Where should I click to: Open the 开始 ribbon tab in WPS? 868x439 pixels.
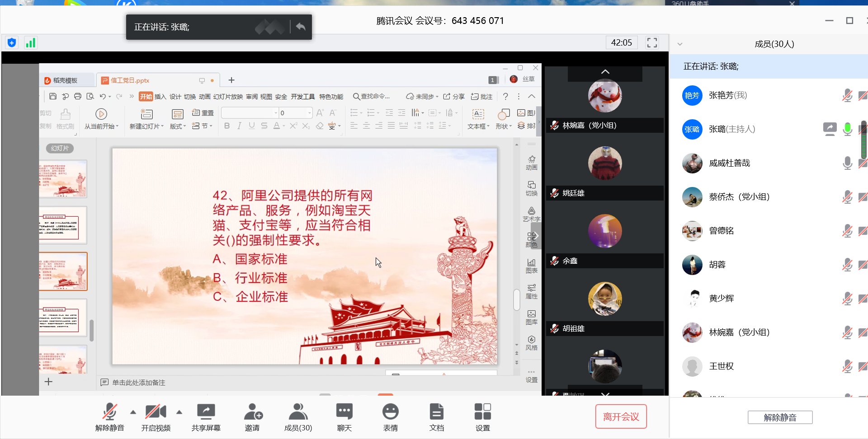[x=146, y=96]
